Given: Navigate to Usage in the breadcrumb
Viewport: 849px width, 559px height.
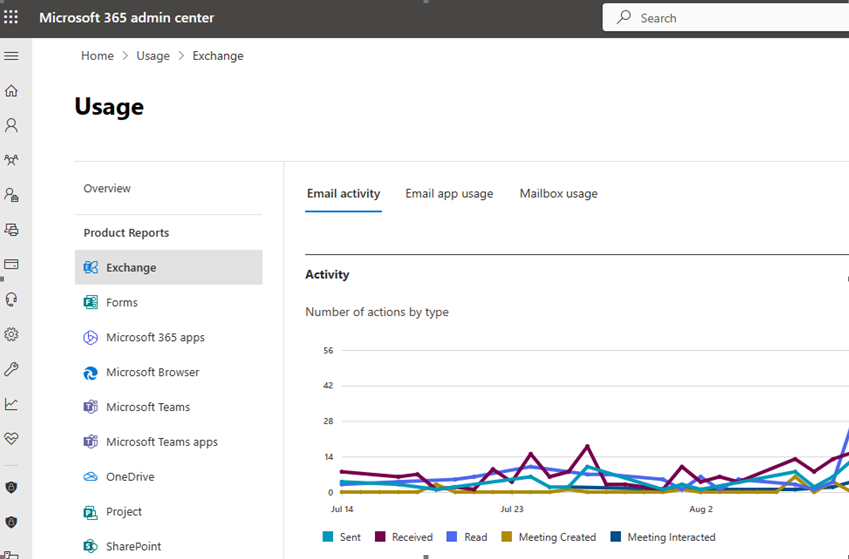Looking at the screenshot, I should tap(153, 56).
